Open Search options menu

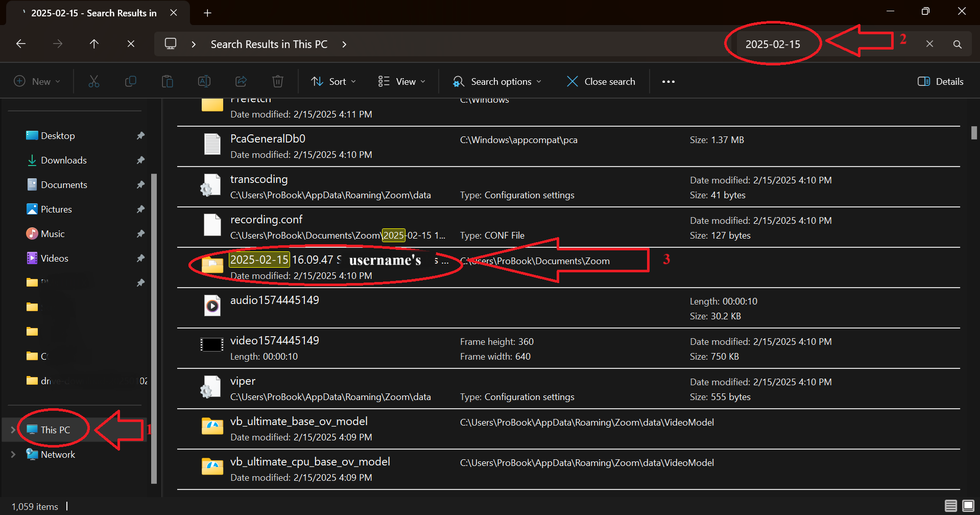496,81
